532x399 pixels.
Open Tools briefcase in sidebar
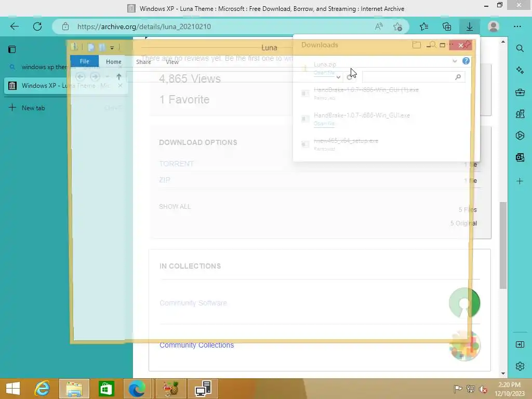[520, 92]
